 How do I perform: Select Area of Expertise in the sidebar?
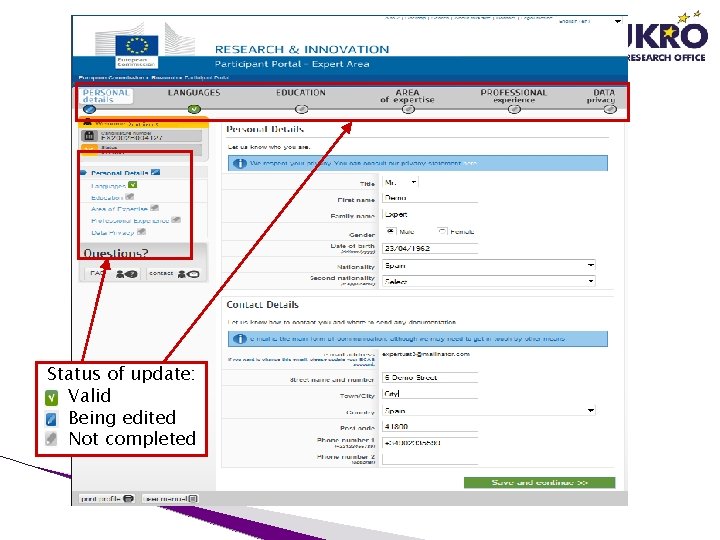click(x=119, y=209)
